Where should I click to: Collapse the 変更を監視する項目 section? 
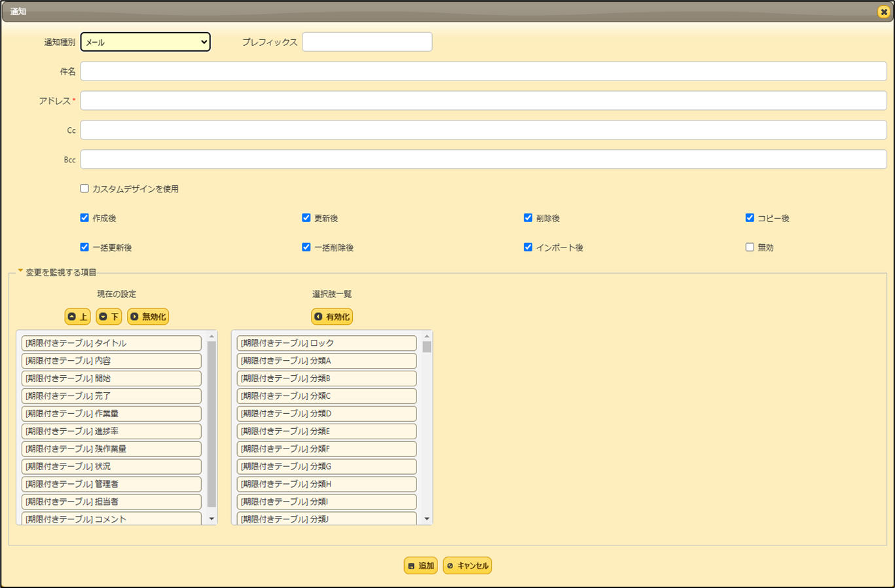pyautogui.click(x=57, y=272)
